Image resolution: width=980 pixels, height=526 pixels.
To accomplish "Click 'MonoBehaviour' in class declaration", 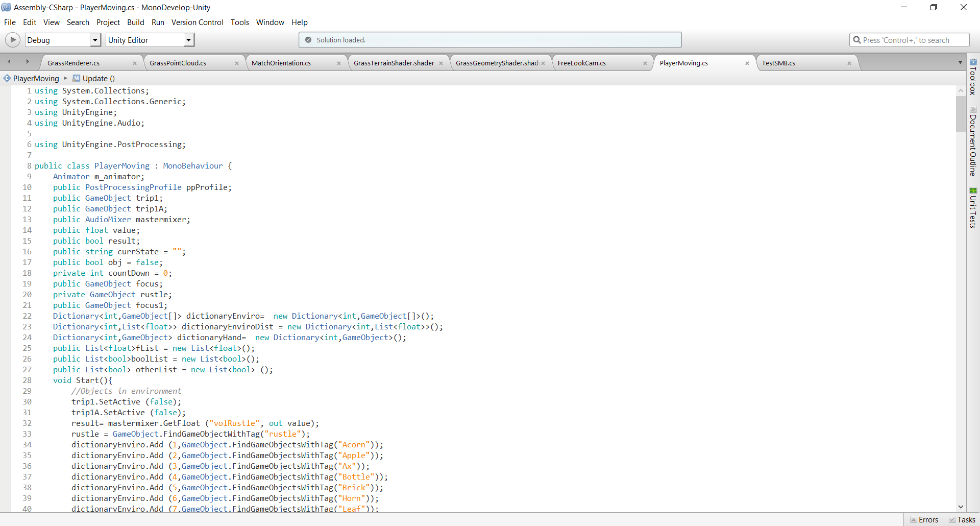I will pyautogui.click(x=193, y=166).
